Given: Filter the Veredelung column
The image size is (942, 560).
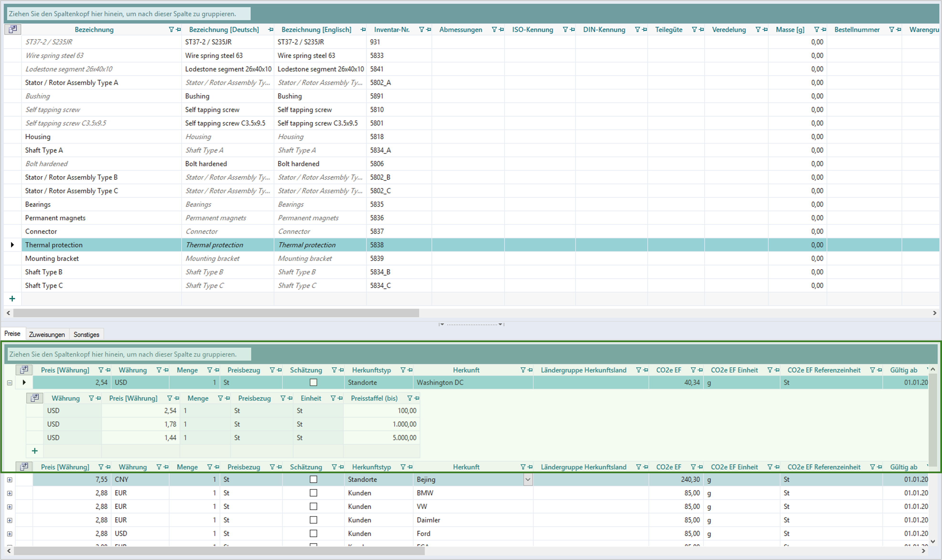Looking at the screenshot, I should click(758, 29).
